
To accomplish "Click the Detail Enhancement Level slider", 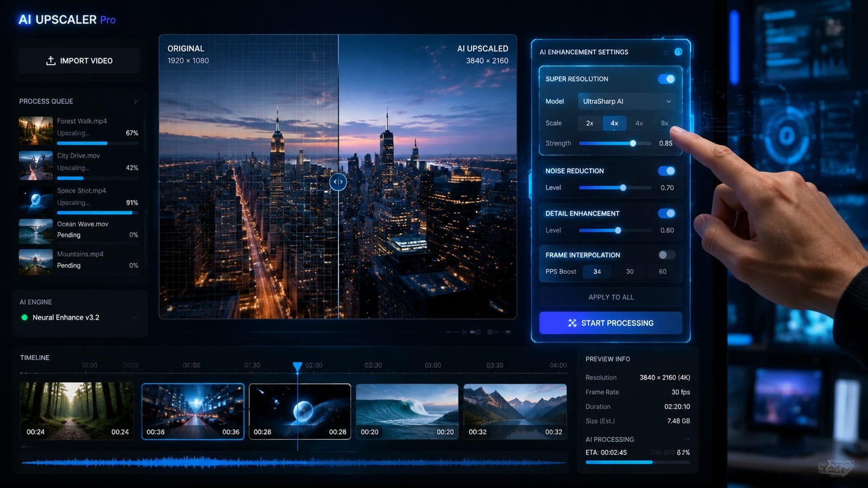I will 615,230.
